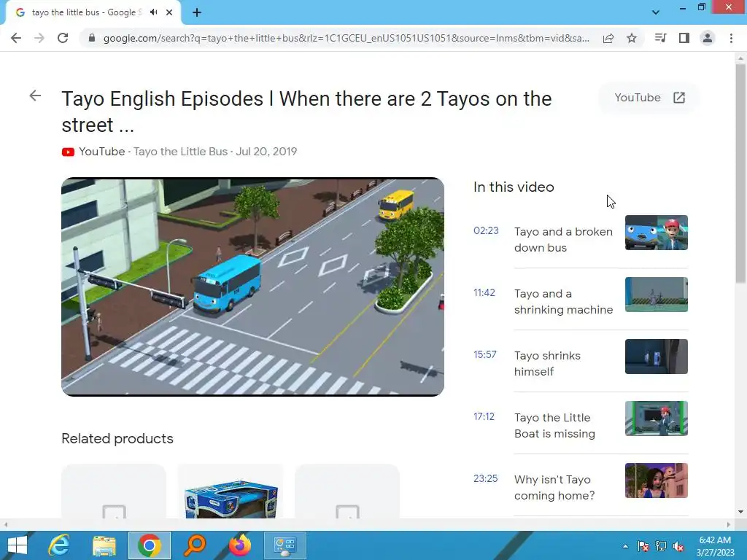The width and height of the screenshot is (747, 560).
Task: Jump to 02:23 timestamp
Action: 486,230
